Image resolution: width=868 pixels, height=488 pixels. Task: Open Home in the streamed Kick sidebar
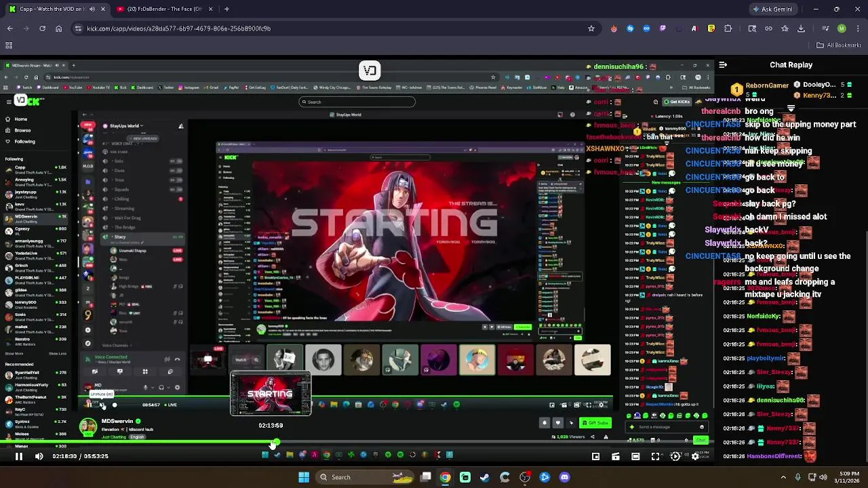point(21,119)
